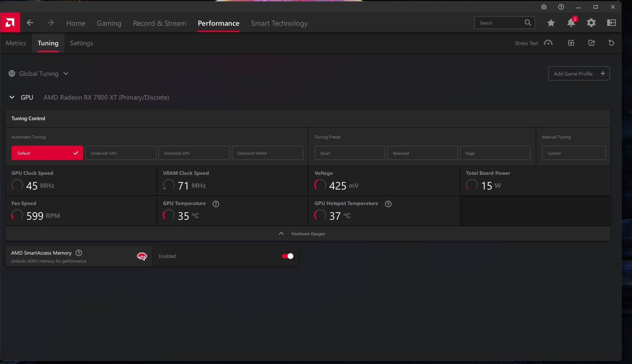Click the Stress Test label
The image size is (632, 364).
click(x=526, y=43)
